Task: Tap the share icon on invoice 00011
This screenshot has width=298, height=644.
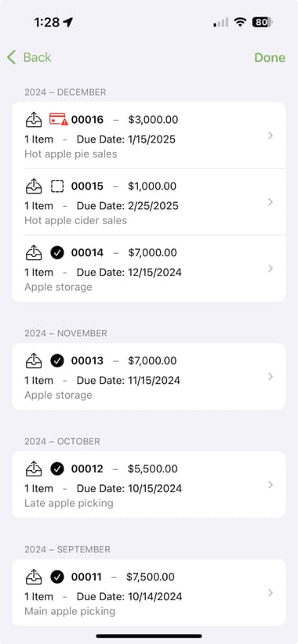Action: [x=34, y=577]
